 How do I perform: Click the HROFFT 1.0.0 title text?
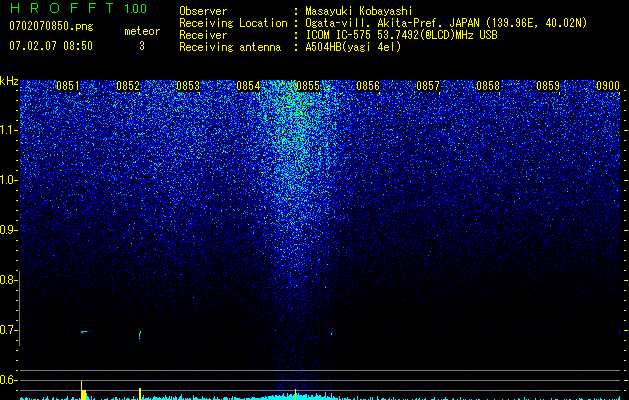(x=78, y=8)
